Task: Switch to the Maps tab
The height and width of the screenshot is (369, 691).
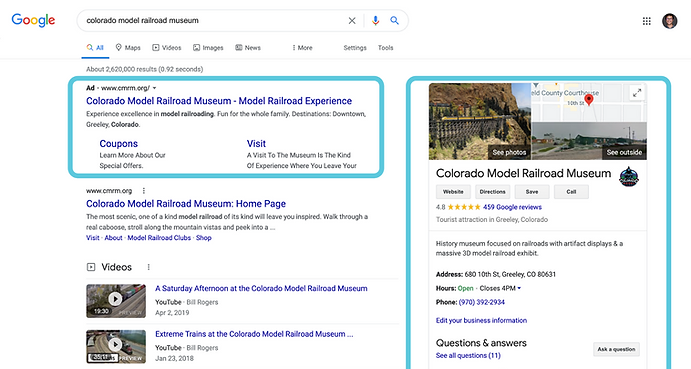Action: pyautogui.click(x=128, y=48)
